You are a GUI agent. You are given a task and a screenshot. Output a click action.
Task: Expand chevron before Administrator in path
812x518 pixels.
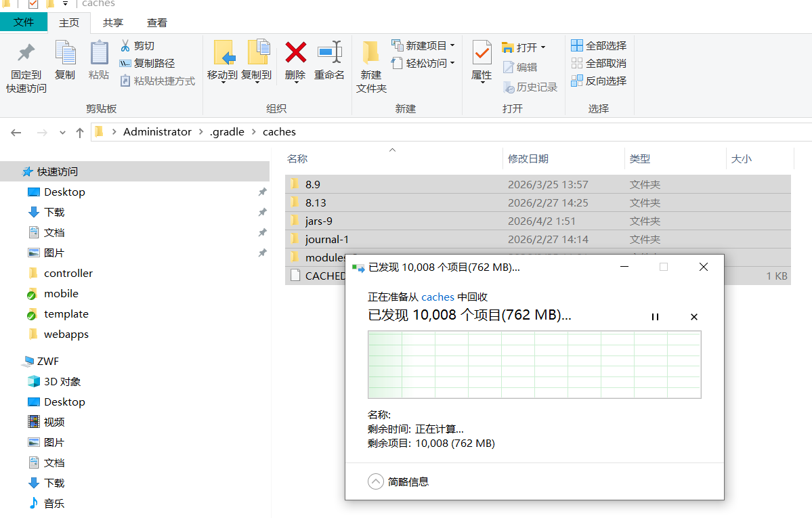[114, 131]
